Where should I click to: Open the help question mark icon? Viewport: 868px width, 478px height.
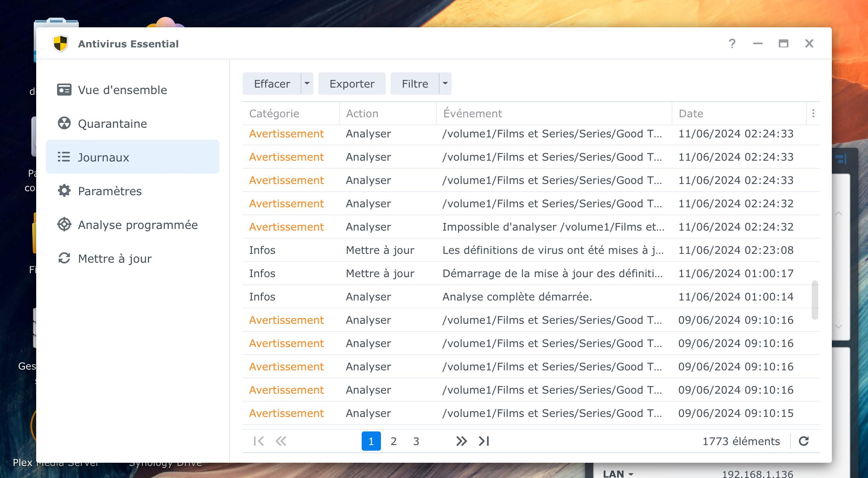(x=732, y=43)
